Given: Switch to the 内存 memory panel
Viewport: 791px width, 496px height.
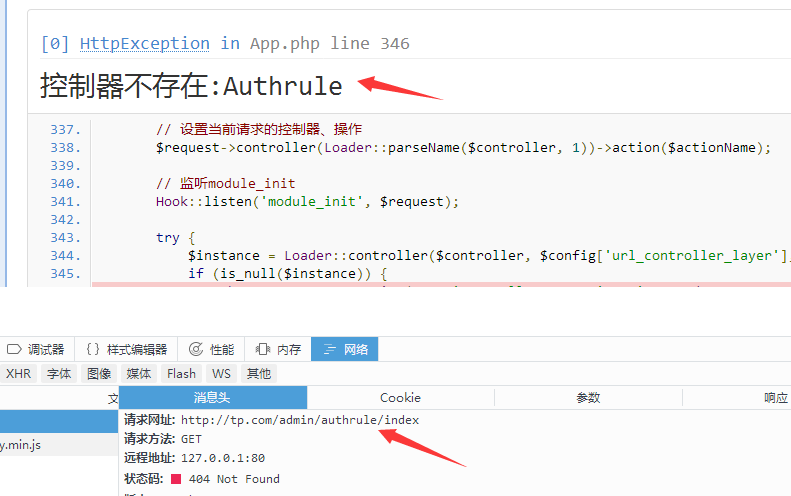Looking at the screenshot, I should [x=279, y=349].
